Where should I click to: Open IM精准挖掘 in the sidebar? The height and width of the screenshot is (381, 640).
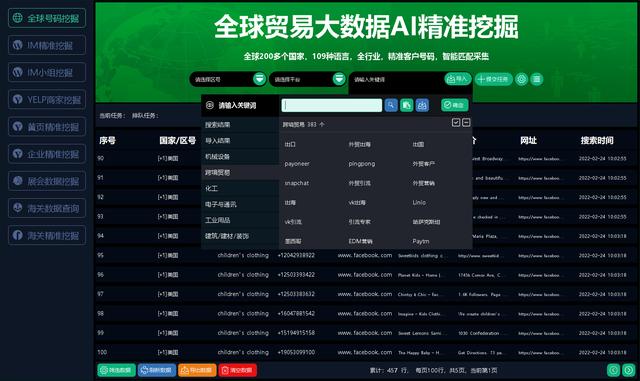pyautogui.click(x=47, y=45)
